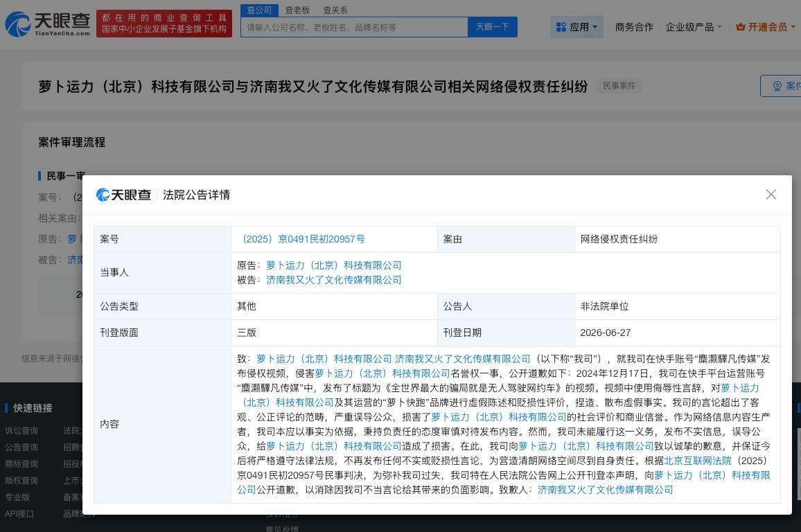Click the 民事案件 tag beside the title
Screen dimensions: 801x532
(x=619, y=86)
